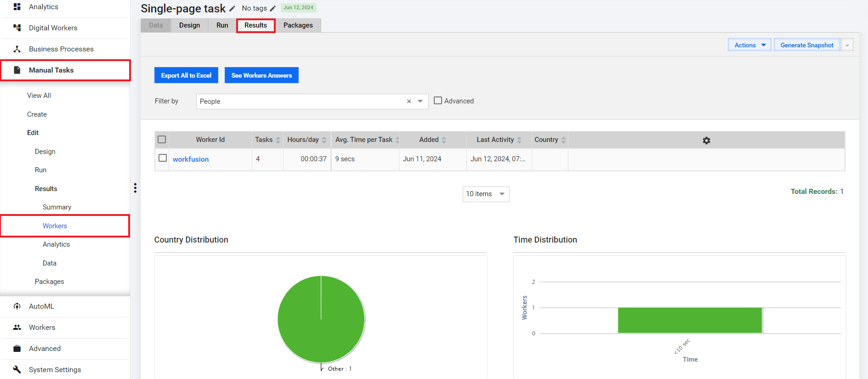Open Design under Edit in the sidebar
Viewport: 868px width, 379px height.
[x=45, y=152]
